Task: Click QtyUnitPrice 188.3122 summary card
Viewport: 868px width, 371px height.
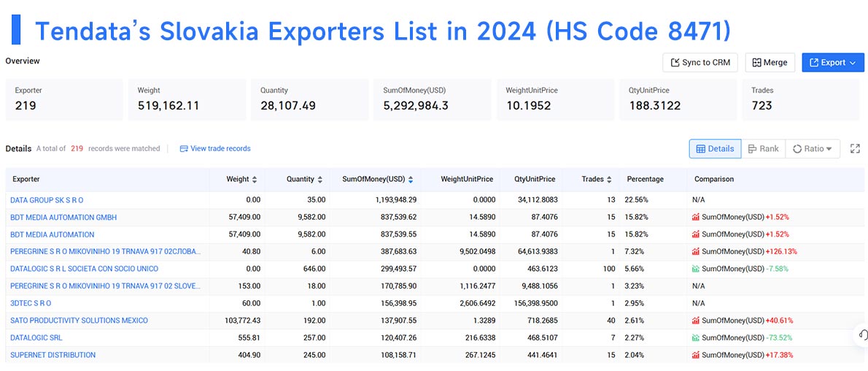Action: (x=678, y=100)
